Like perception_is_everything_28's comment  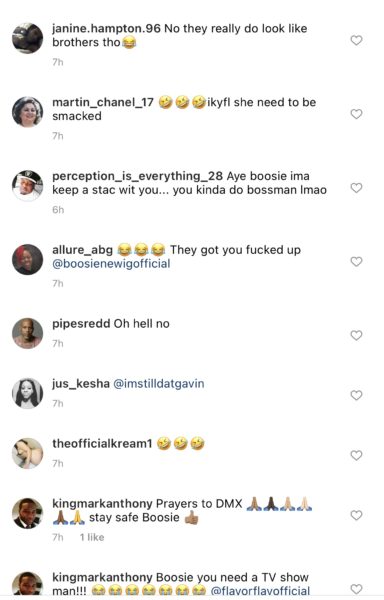pos(356,188)
